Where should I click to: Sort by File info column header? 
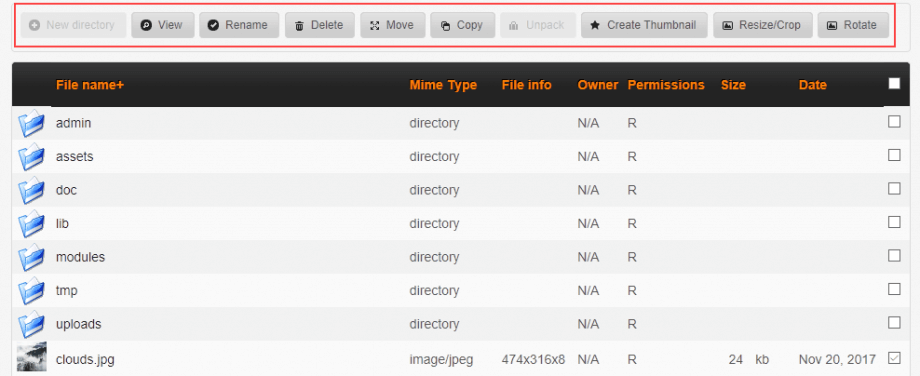point(526,85)
